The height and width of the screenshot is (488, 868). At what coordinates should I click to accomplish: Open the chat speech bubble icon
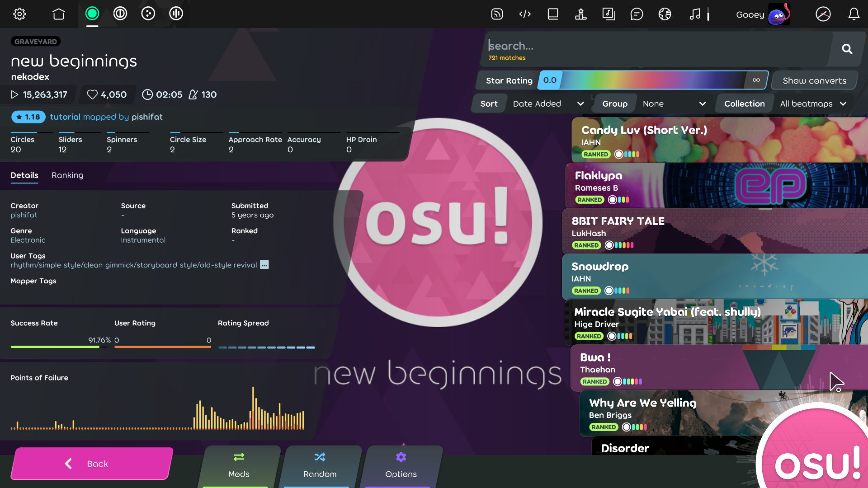pos(637,14)
